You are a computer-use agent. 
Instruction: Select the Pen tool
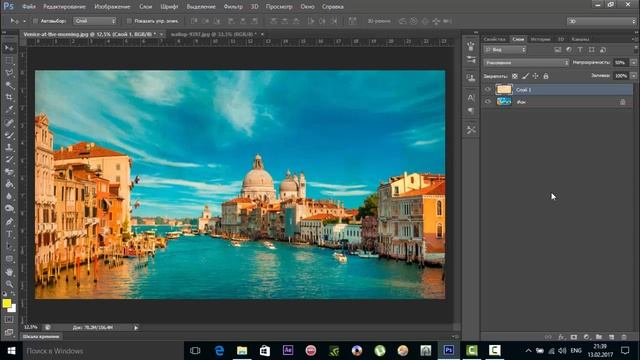9,222
